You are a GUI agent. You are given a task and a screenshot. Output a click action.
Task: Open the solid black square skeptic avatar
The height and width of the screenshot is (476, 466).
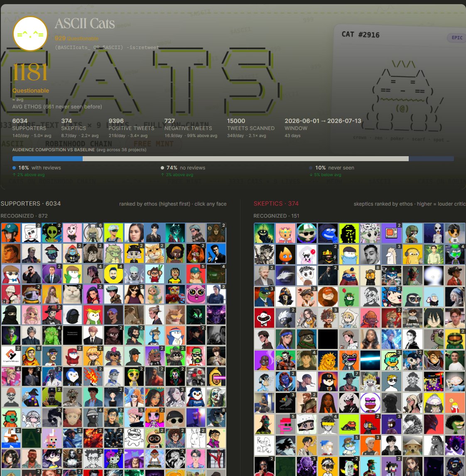click(328, 339)
